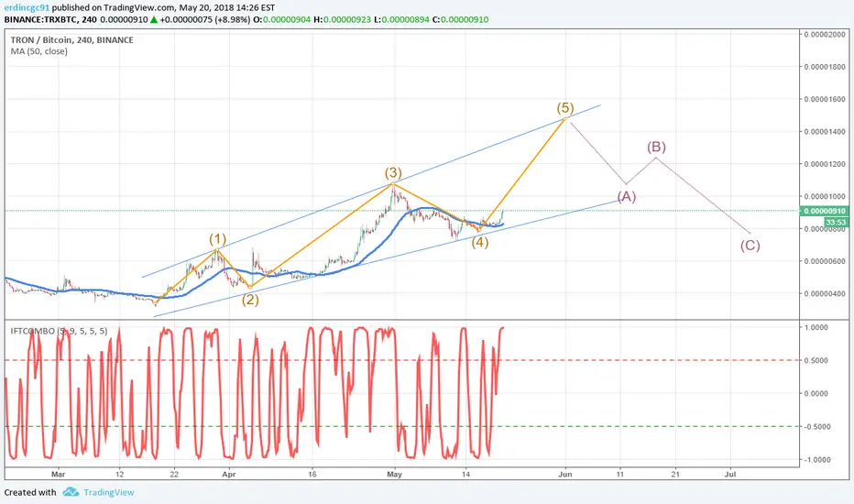Image resolution: width=854 pixels, height=504 pixels.
Task: Click the high value H:0.00000923
Action: tap(342, 19)
